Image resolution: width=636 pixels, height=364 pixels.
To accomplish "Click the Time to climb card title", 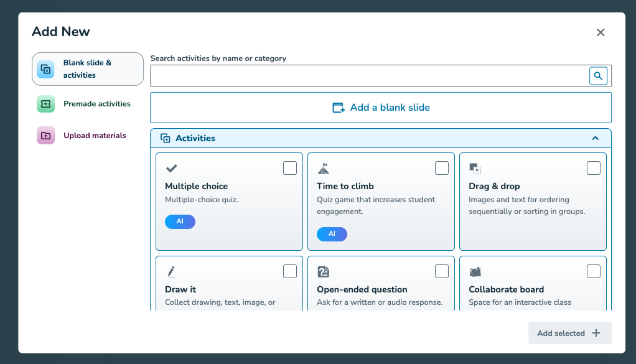I will click(x=345, y=187).
